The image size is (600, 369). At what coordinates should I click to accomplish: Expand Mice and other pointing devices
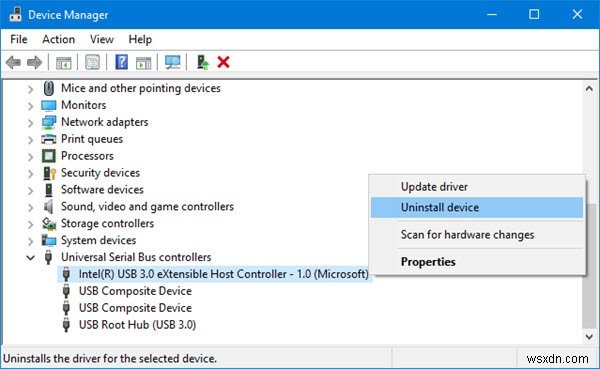[x=30, y=89]
